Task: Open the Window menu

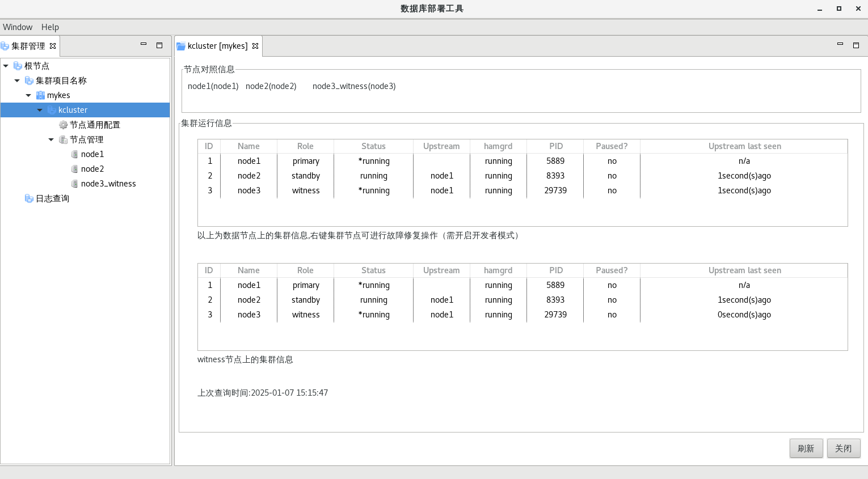Action: pyautogui.click(x=18, y=27)
